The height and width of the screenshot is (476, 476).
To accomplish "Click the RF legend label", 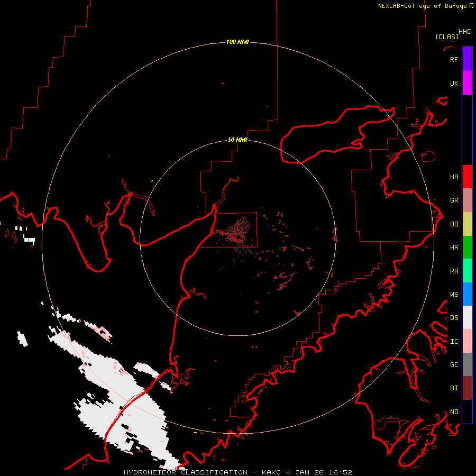I will tap(454, 59).
